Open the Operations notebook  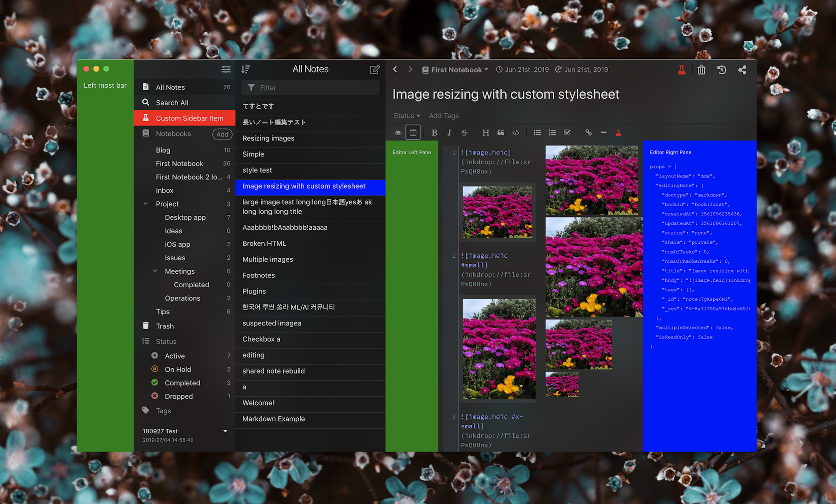[x=185, y=298]
